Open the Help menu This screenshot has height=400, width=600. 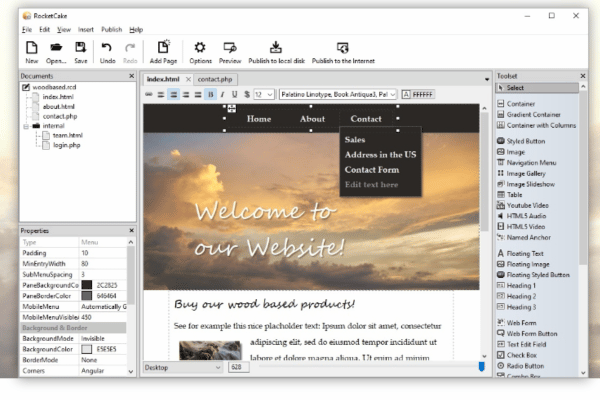coord(136,29)
